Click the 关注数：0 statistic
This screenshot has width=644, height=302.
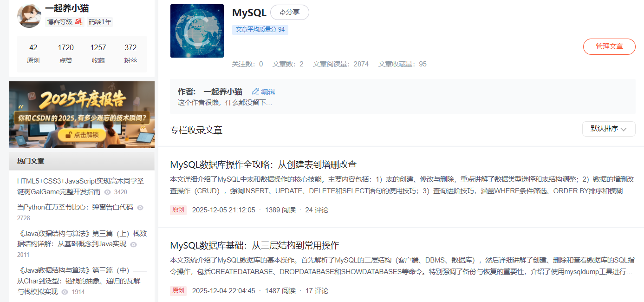point(247,64)
